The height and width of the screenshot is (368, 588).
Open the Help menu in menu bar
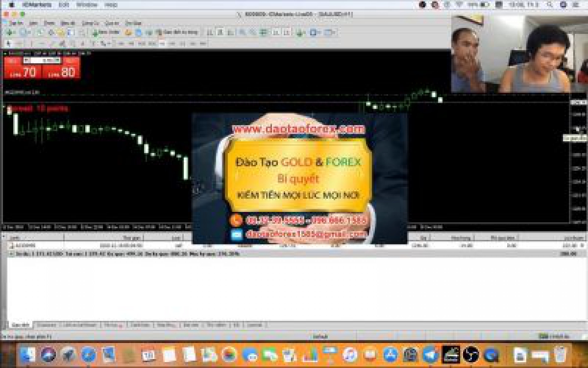click(x=111, y=4)
